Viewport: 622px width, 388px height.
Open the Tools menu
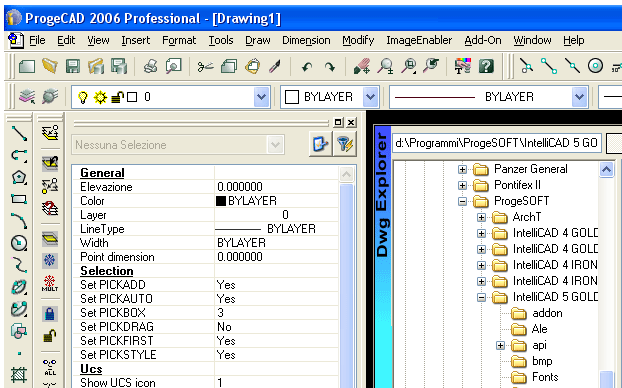tap(221, 40)
